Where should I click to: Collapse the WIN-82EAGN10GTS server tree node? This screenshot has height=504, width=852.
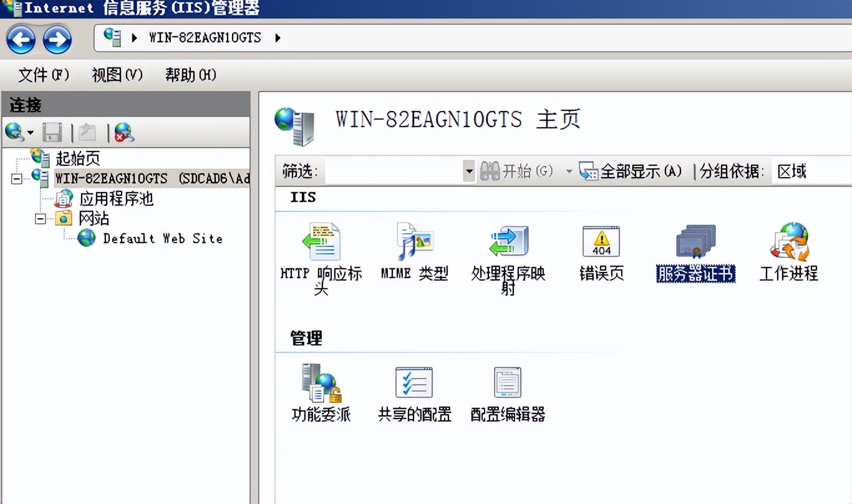click(16, 179)
